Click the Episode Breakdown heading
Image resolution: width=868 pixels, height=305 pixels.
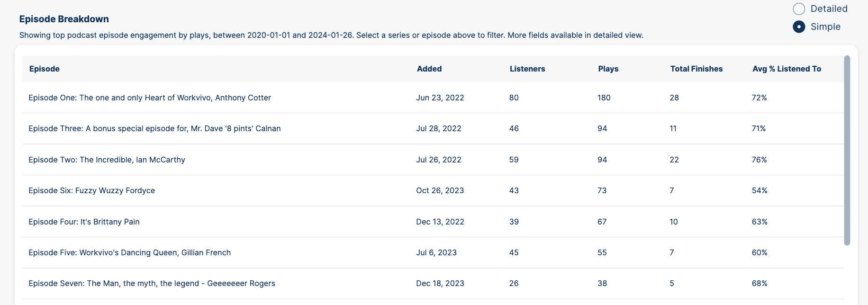(63, 19)
